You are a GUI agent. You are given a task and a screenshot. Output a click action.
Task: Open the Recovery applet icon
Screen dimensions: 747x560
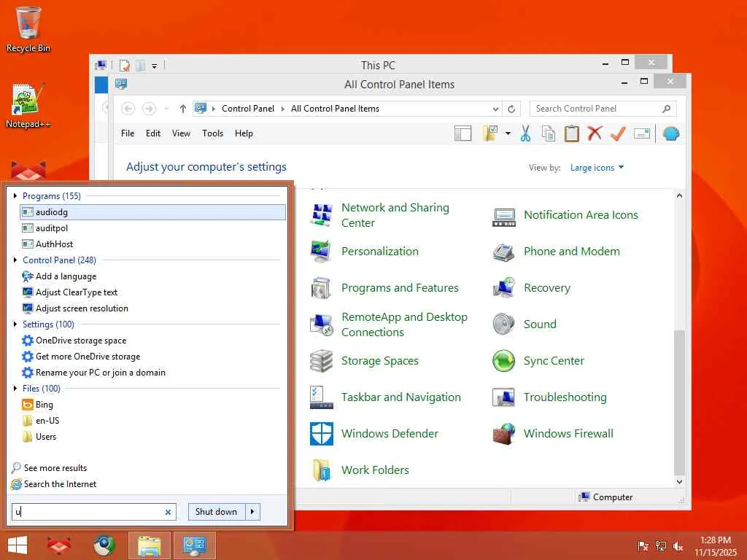tap(503, 287)
